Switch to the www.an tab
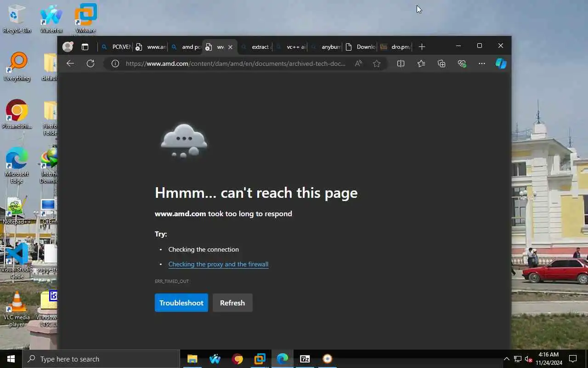The width and height of the screenshot is (588, 368). click(151, 47)
